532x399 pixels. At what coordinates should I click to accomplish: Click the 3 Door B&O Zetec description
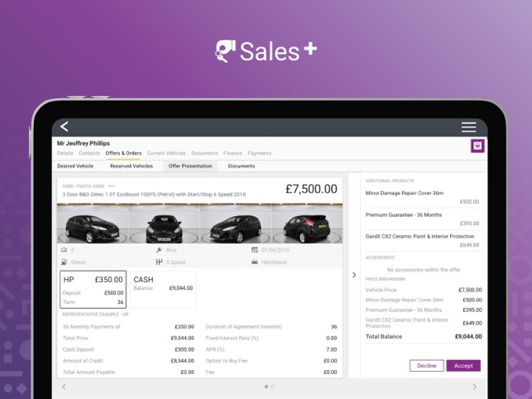pos(154,195)
